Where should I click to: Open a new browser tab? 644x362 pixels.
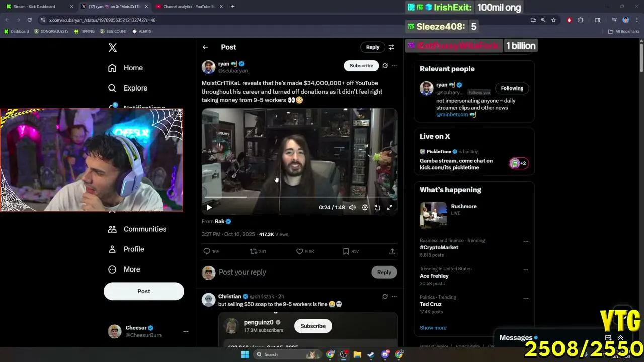tap(232, 7)
